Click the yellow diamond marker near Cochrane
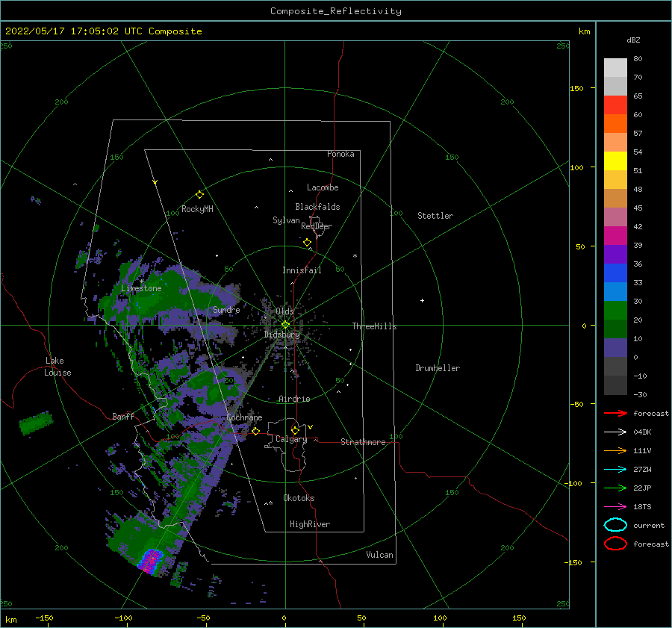Screen dimensions: 672x628 [x=255, y=431]
